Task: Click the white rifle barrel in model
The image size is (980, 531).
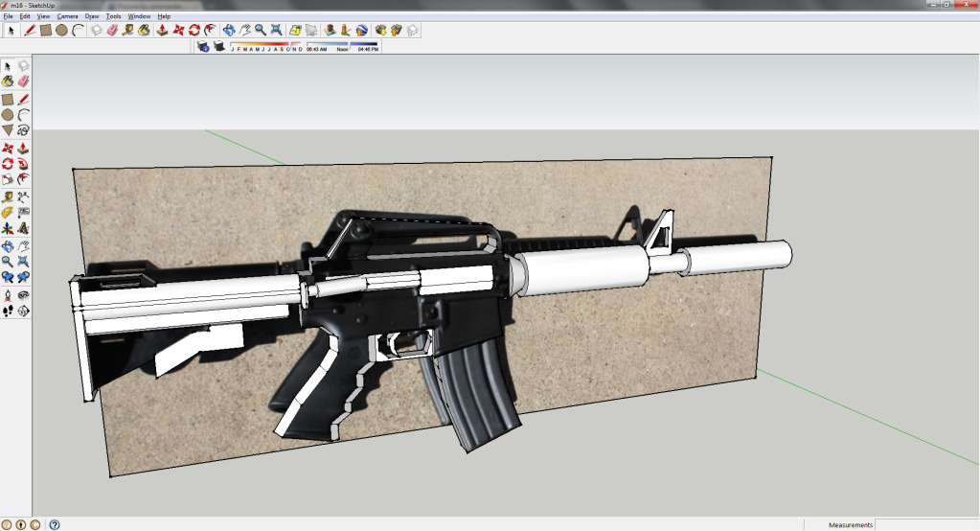Action: point(738,258)
